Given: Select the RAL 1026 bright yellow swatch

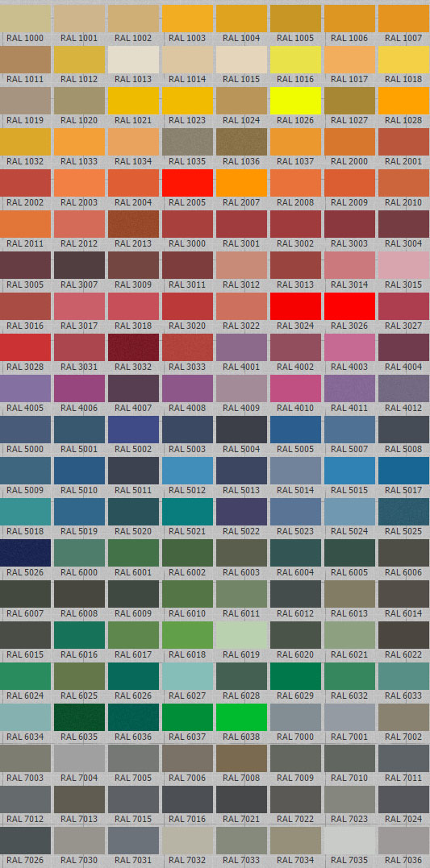Looking at the screenshot, I should coord(295,101).
